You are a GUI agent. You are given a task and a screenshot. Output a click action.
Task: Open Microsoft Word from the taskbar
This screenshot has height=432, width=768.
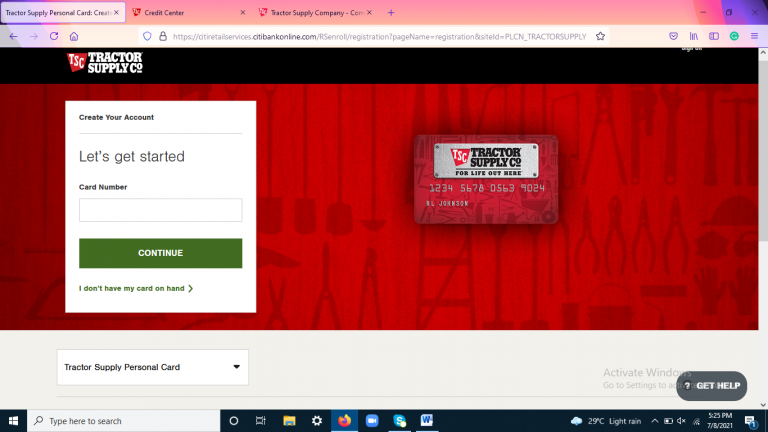pyautogui.click(x=427, y=421)
